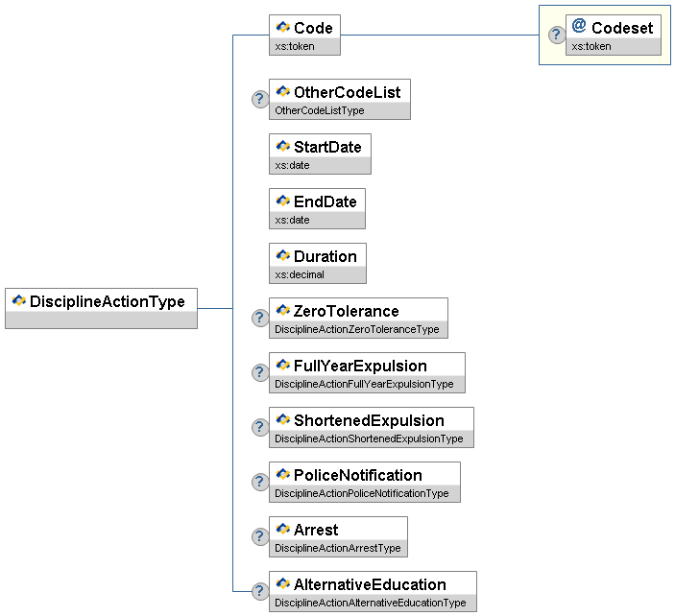Click the question mark beside Arrest
This screenshot has height=616, width=675.
pyautogui.click(x=260, y=536)
